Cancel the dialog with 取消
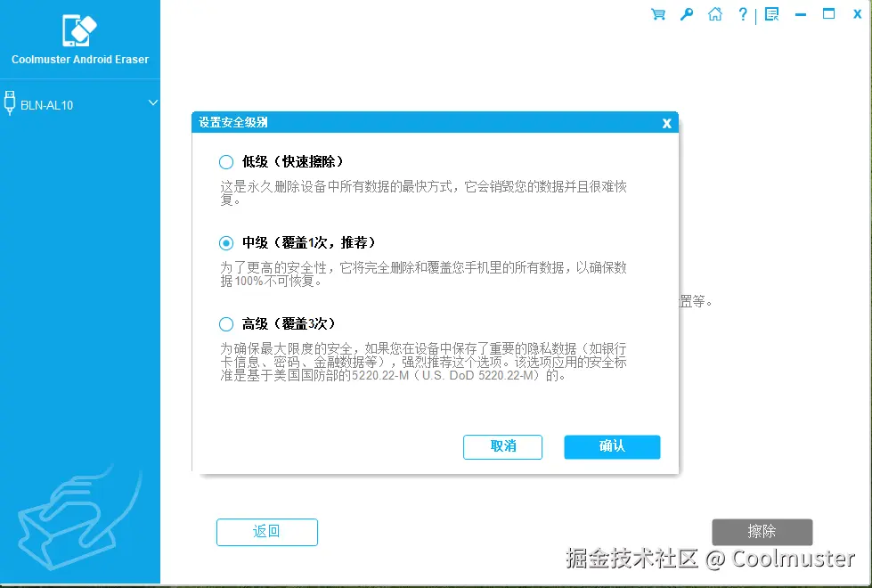872x588 pixels. [x=502, y=446]
